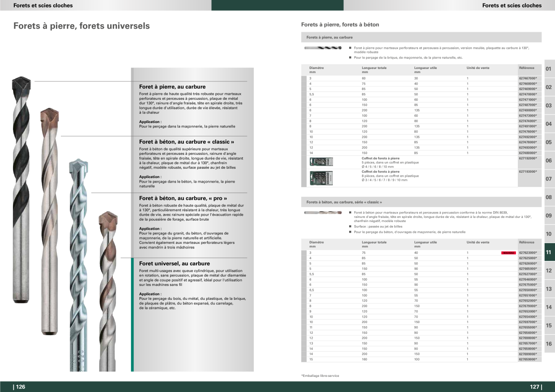555x392 pixels.
Task: Click reference 627679000*
Action: pos(528,306)
